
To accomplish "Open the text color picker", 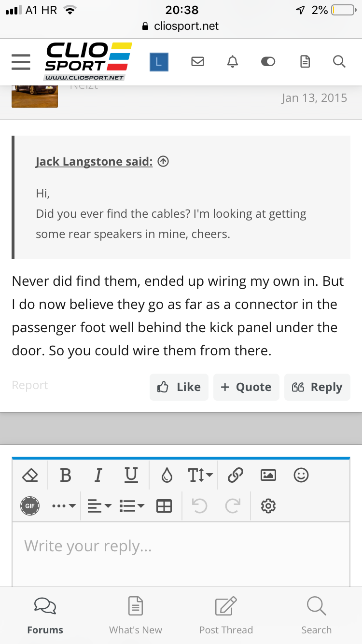I will [x=167, y=476].
